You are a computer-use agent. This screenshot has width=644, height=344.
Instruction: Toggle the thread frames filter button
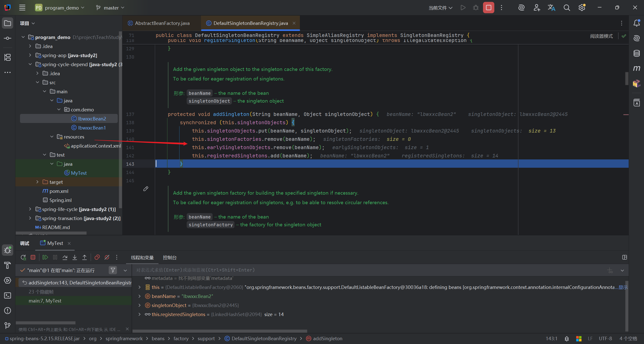(113, 270)
